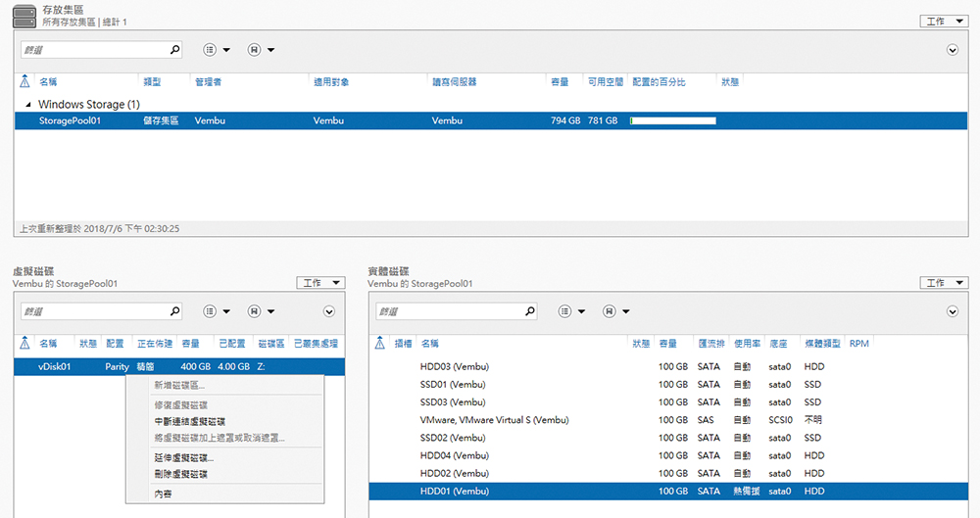Open saved queries icon in virtual disks toolbar
The width and height of the screenshot is (980, 518).
tap(255, 311)
